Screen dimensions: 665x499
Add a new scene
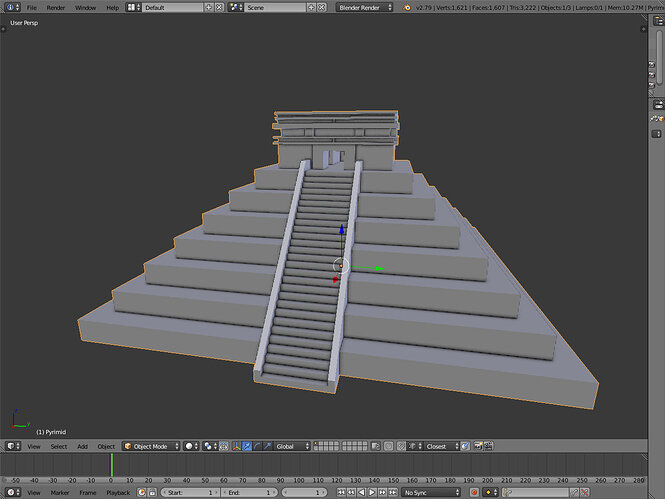[311, 7]
